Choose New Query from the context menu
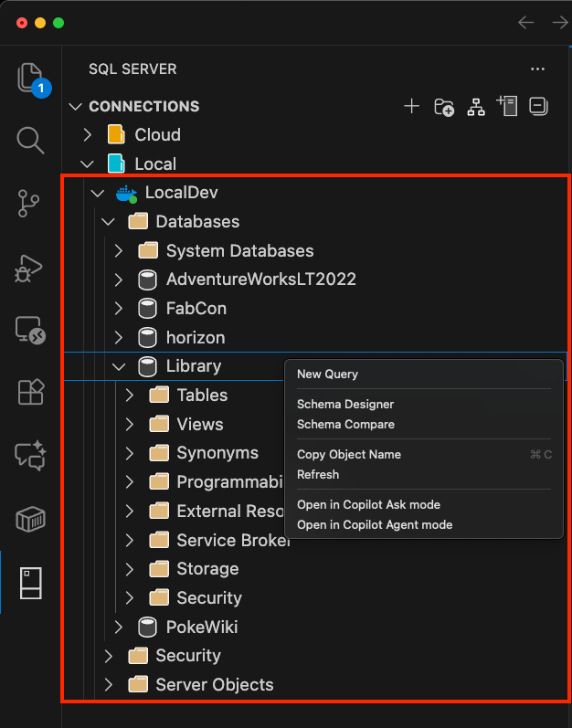 (327, 374)
